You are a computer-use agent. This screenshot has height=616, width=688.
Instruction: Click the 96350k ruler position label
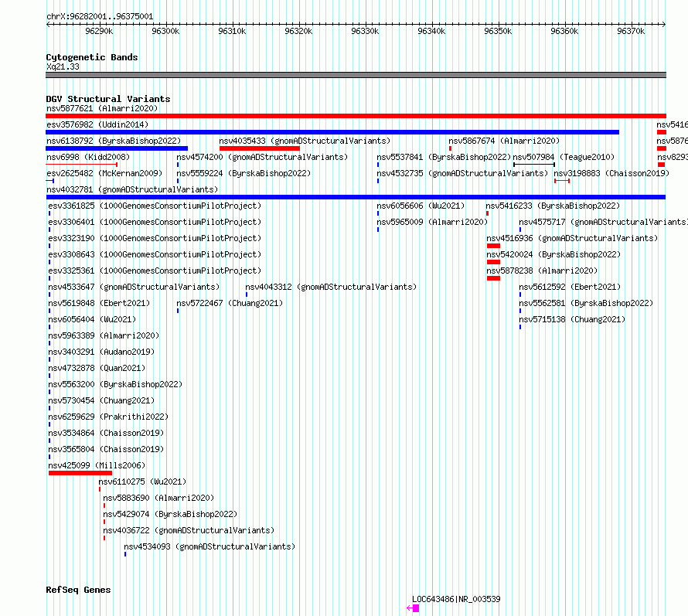[498, 31]
